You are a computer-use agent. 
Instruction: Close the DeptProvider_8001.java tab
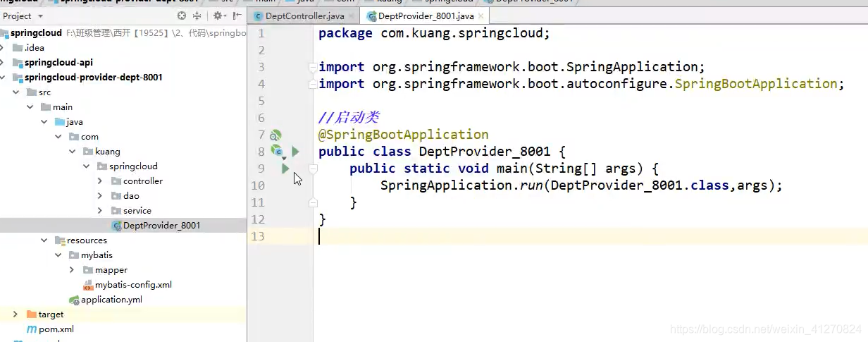click(480, 16)
